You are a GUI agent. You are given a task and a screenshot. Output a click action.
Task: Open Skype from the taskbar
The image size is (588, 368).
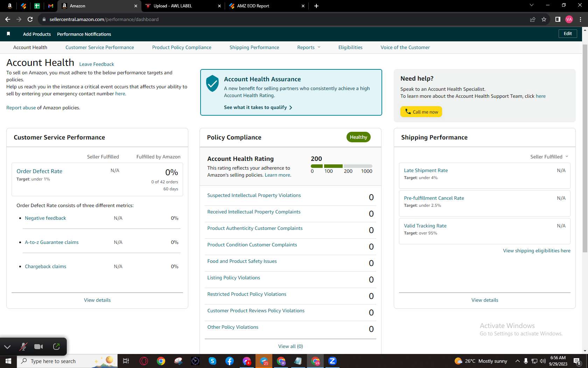pyautogui.click(x=212, y=361)
